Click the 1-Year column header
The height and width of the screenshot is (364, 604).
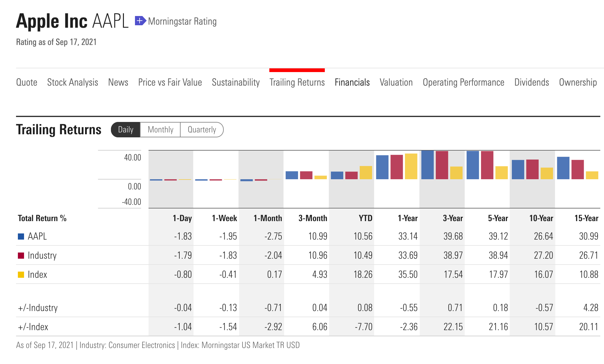pos(408,218)
